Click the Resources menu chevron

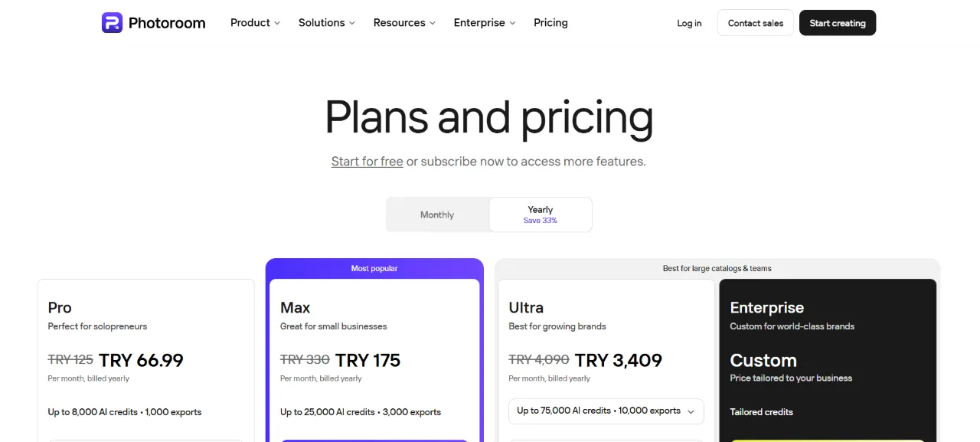[x=433, y=23]
